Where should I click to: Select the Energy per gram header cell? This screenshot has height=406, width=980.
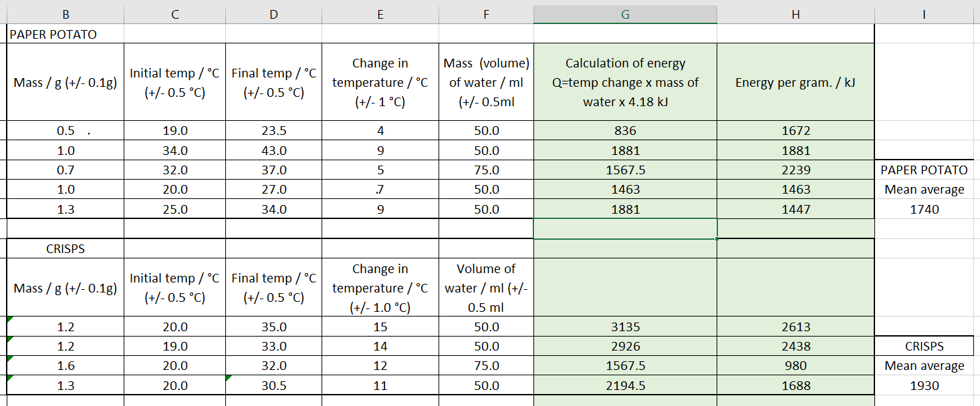(795, 82)
